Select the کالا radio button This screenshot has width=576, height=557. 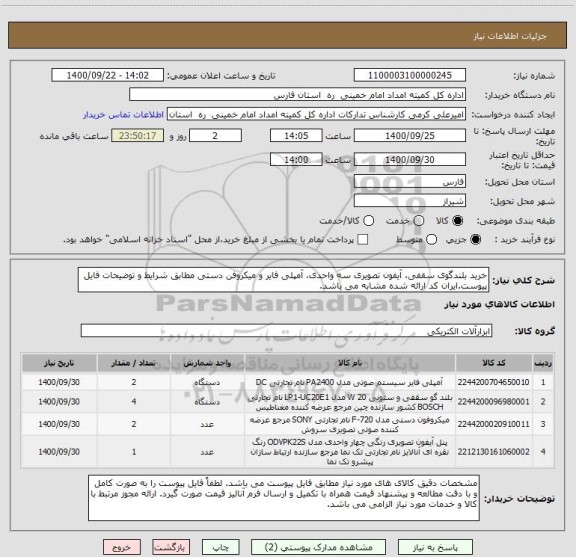click(x=458, y=221)
